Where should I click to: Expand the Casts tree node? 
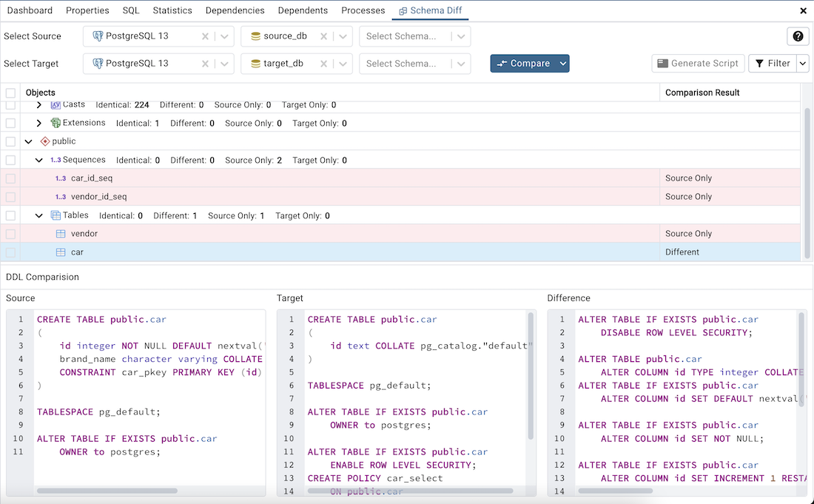38,104
